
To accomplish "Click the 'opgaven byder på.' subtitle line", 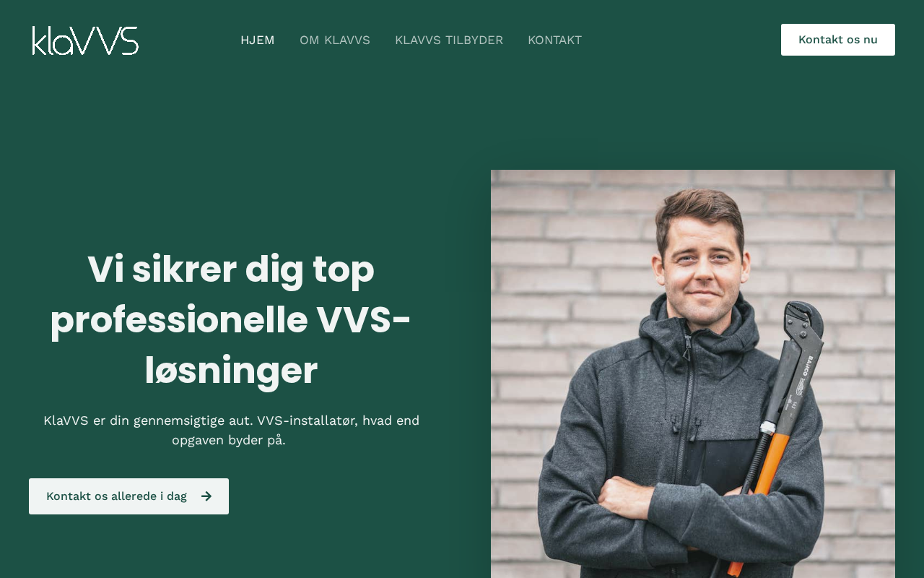I will click(x=229, y=440).
